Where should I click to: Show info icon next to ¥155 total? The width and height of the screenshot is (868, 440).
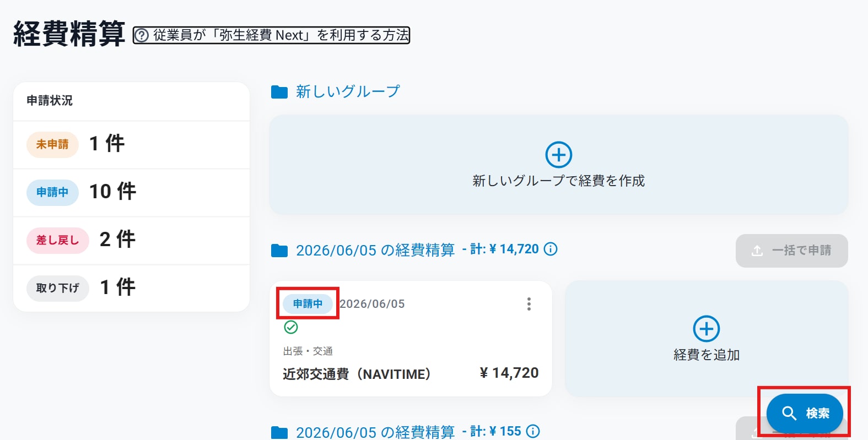[x=533, y=431]
